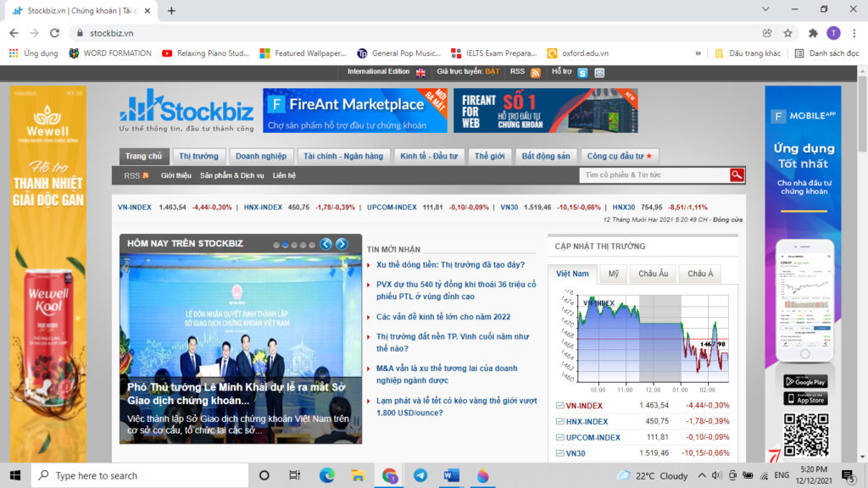The width and height of the screenshot is (868, 488).
Task: Click the red search magnifier button
Action: pos(737,175)
